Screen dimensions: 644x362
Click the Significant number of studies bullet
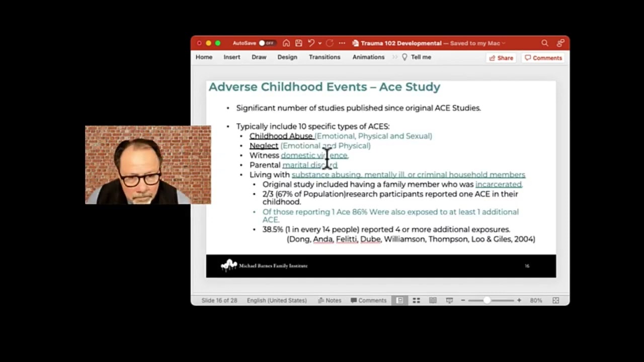click(x=359, y=108)
